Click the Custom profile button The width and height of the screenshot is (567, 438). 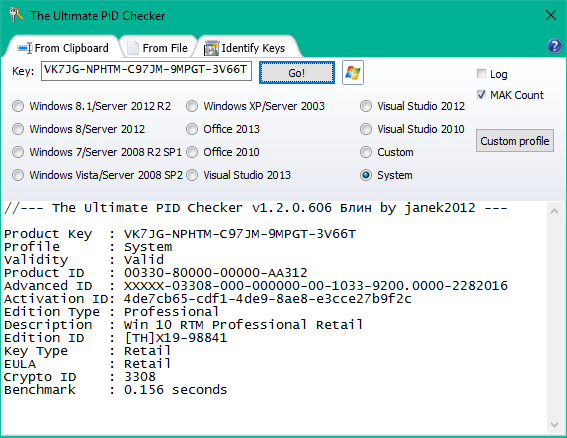point(515,141)
